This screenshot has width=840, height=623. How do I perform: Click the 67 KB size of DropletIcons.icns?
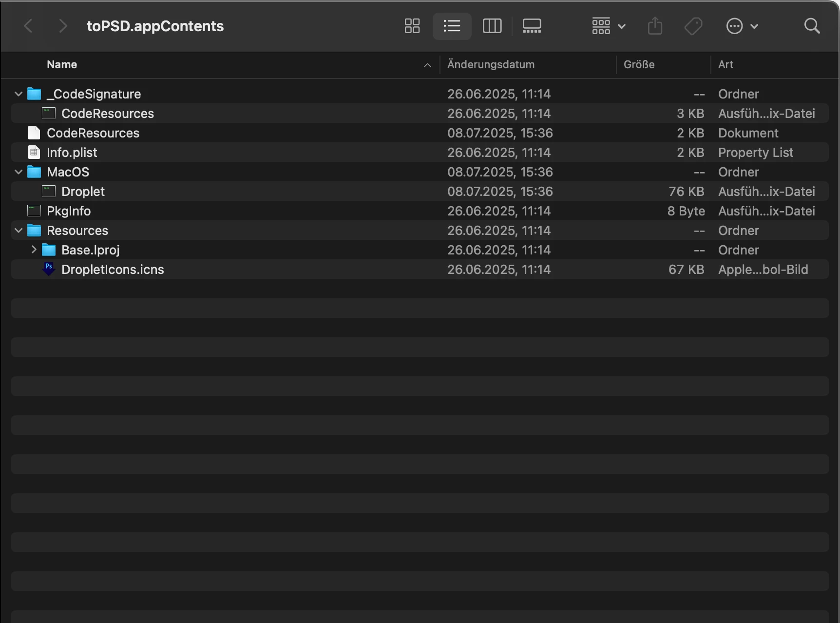click(x=686, y=270)
